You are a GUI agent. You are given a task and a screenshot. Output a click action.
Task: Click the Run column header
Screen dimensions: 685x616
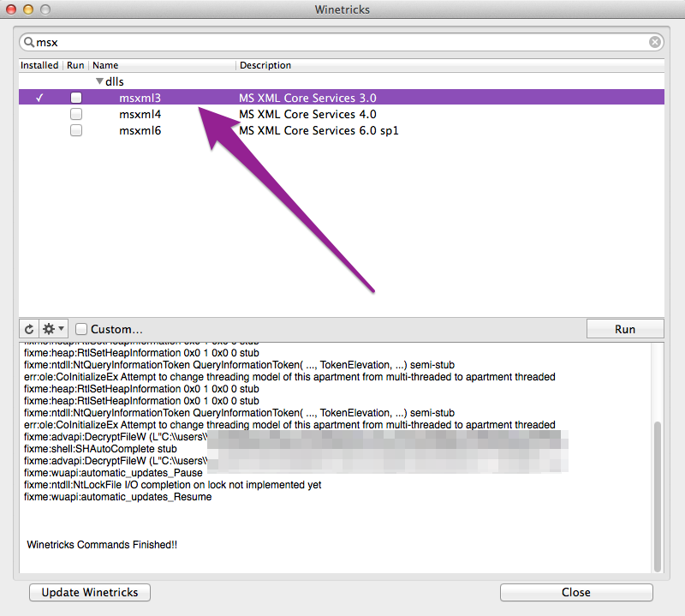coord(75,65)
